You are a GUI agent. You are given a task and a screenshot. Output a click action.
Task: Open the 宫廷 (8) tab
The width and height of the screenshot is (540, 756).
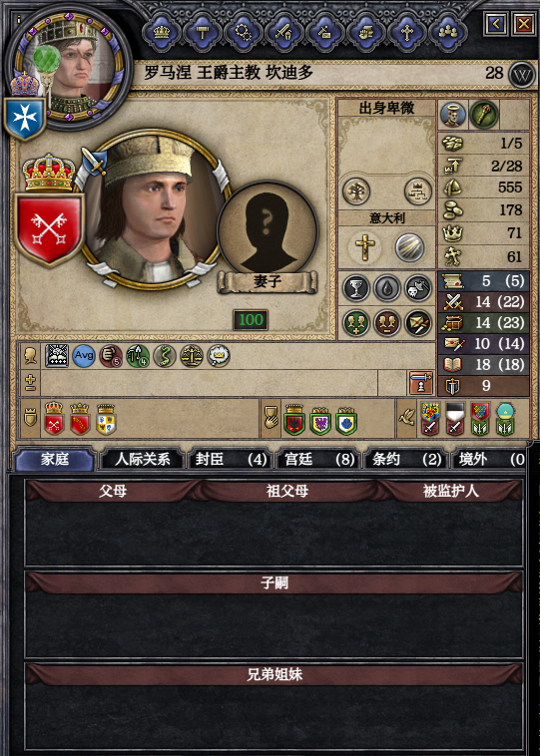[x=319, y=459]
